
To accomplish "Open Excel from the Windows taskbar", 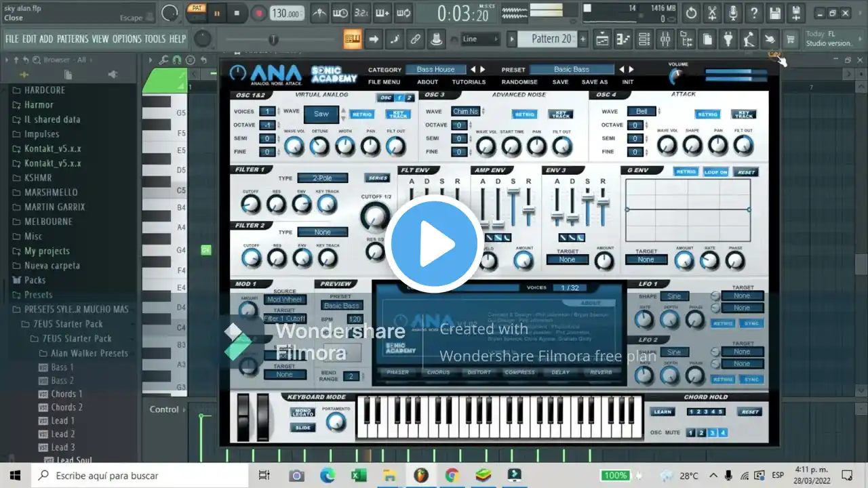I will [359, 475].
